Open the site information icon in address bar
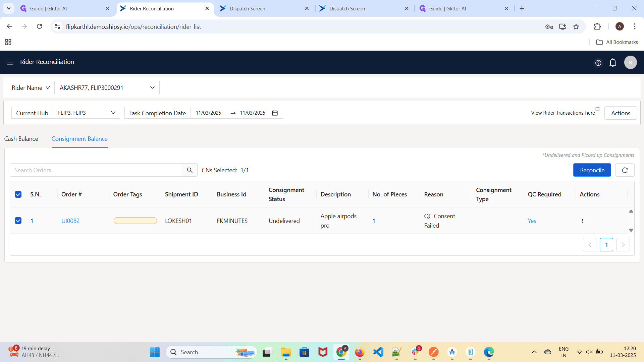This screenshot has height=362, width=644. [57, 26]
